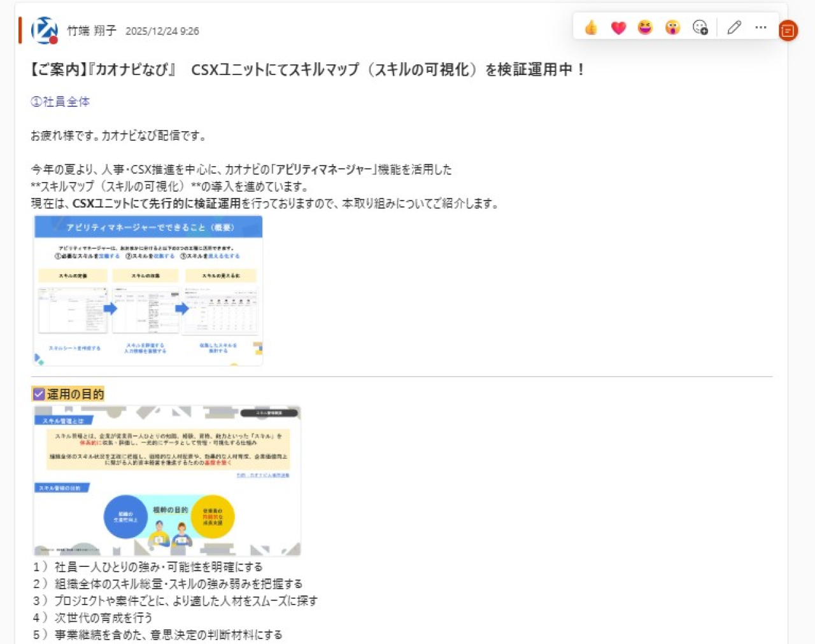The height and width of the screenshot is (644, 815).
Task: React with the laughing face emoji
Action: [645, 27]
